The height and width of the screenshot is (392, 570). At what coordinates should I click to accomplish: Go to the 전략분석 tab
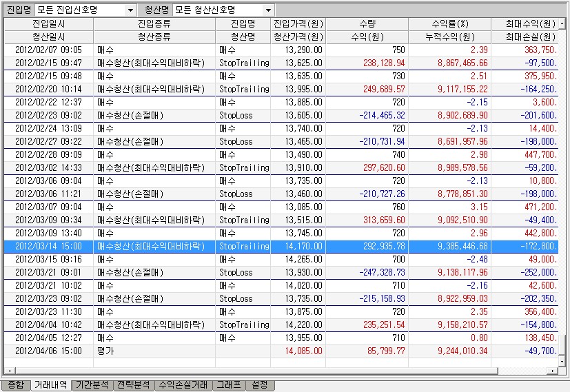[x=134, y=385]
